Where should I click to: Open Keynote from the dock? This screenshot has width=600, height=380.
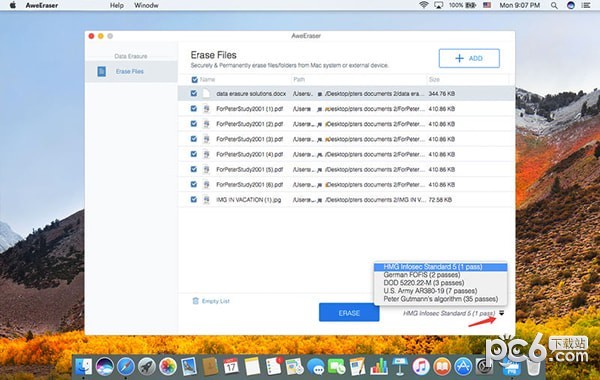[400, 367]
